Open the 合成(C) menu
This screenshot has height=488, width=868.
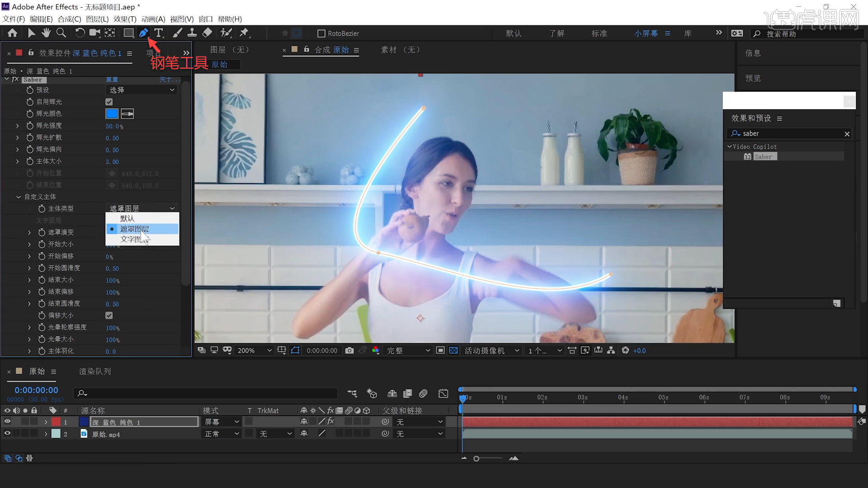tap(69, 19)
